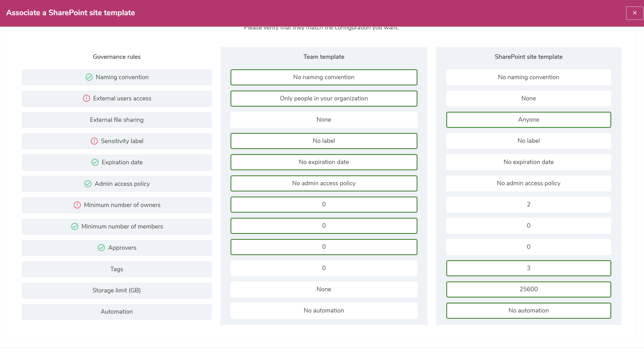Click the Minimum number of members label
This screenshot has width=644, height=349.
(122, 227)
